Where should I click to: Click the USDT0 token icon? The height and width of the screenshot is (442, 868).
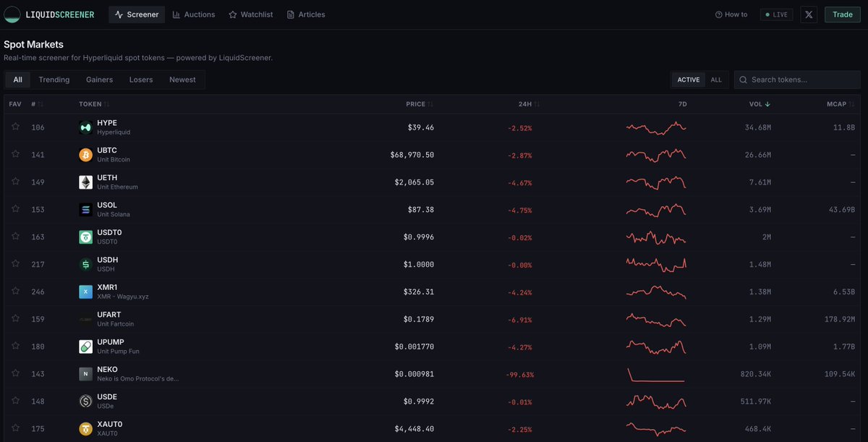click(x=85, y=237)
